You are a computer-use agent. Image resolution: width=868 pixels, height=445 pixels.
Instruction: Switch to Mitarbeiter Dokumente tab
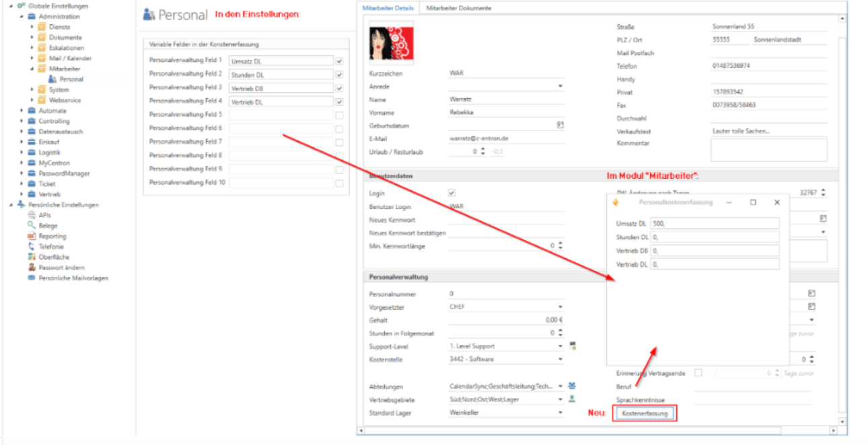459,8
